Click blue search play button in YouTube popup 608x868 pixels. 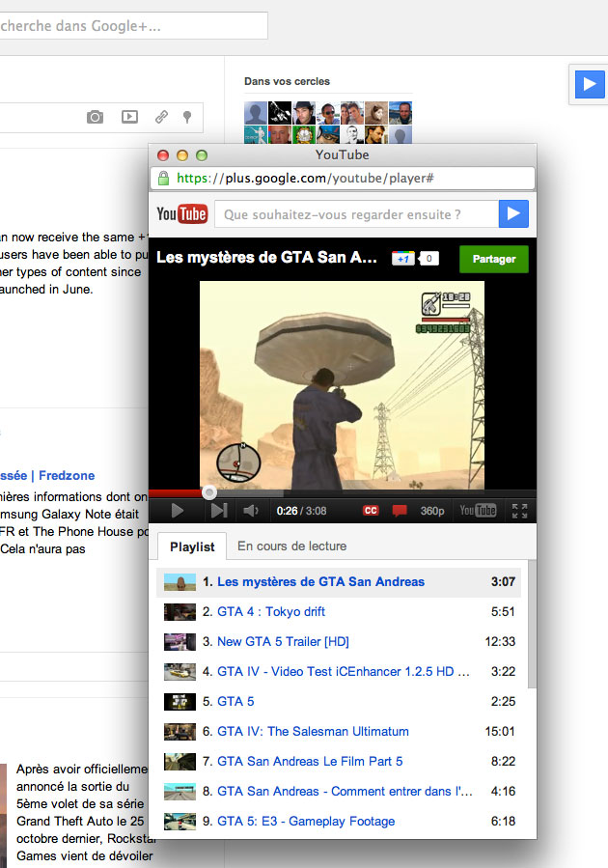[x=513, y=213]
